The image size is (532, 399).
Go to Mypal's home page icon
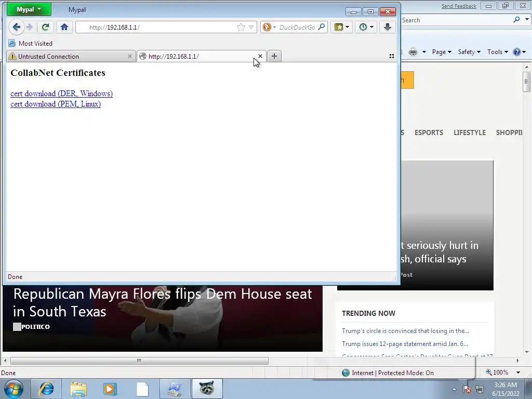[64, 27]
